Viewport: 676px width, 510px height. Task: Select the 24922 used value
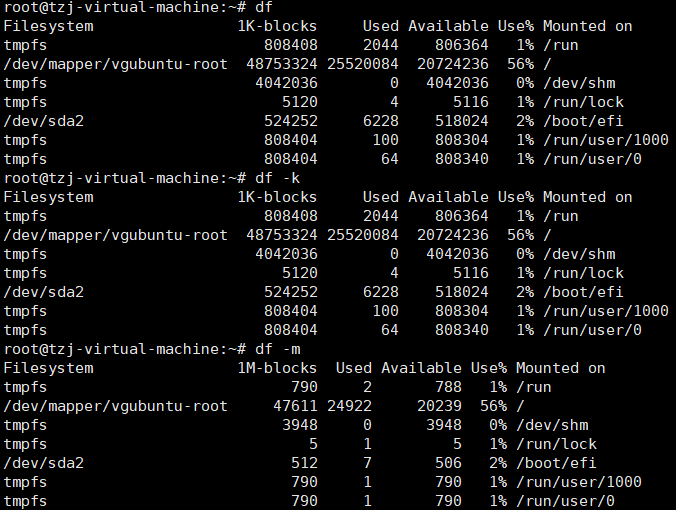[x=349, y=406]
